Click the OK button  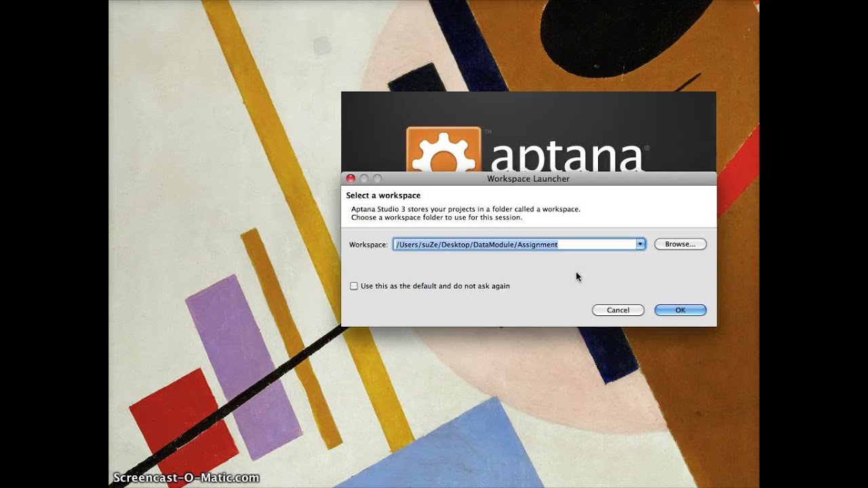tap(680, 310)
